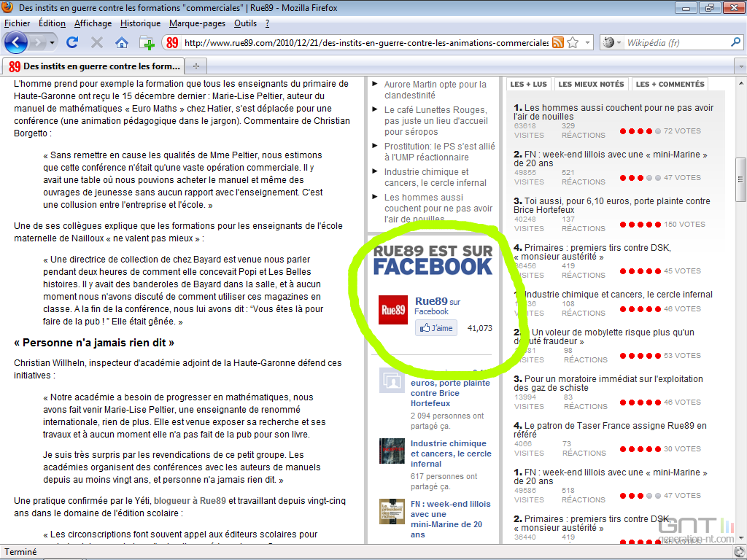The height and width of the screenshot is (560, 747).
Task: Open the ? help menu
Action: pos(267,23)
